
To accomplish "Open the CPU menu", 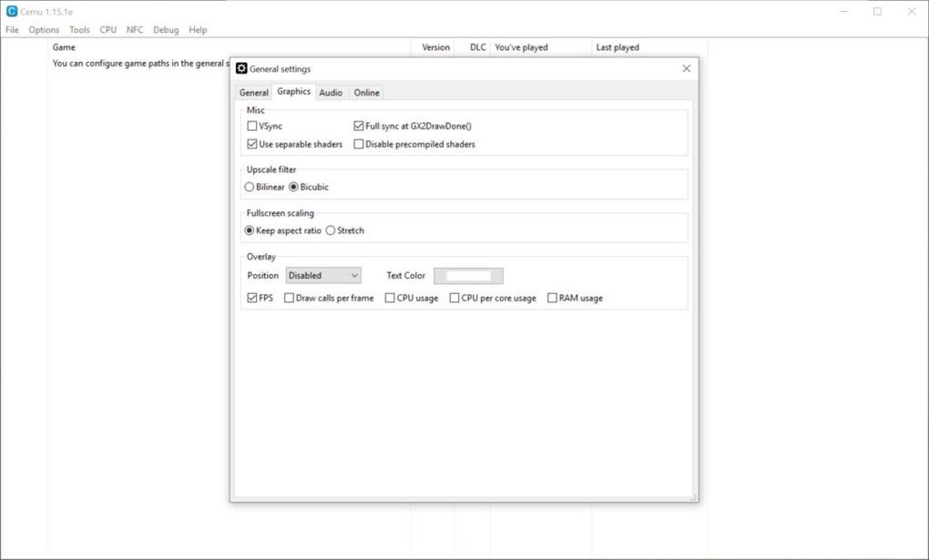I will [x=107, y=30].
